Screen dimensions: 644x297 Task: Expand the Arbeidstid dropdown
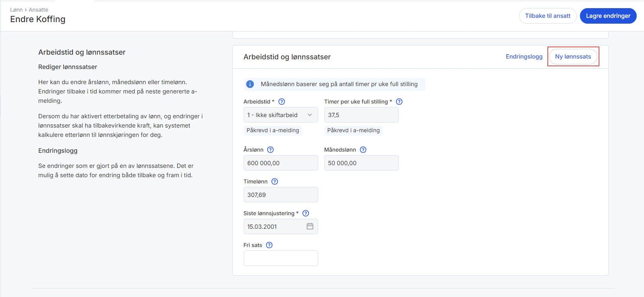tap(280, 115)
